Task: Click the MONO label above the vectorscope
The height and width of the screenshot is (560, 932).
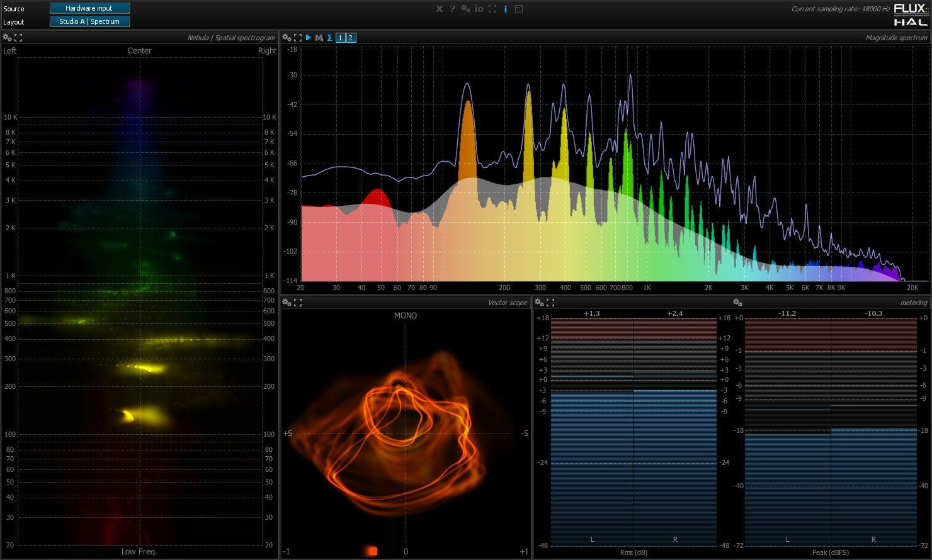Action: coord(405,315)
